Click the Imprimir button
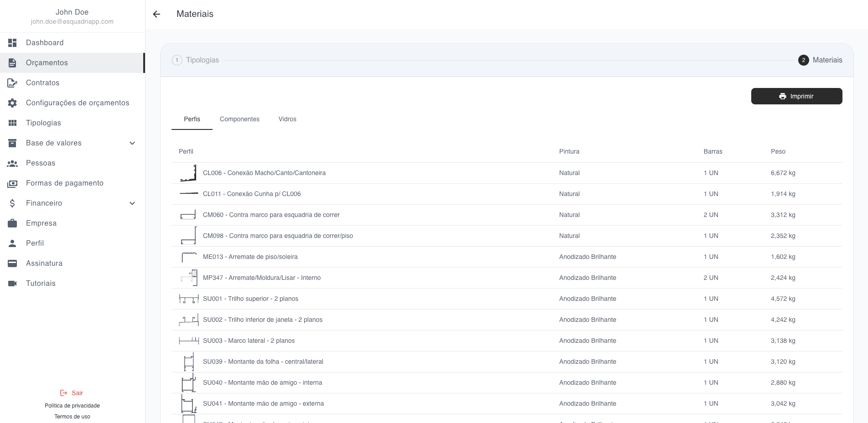 [x=796, y=96]
